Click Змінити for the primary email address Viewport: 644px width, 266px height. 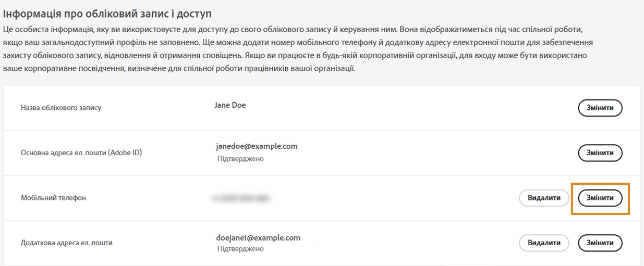[x=600, y=153]
